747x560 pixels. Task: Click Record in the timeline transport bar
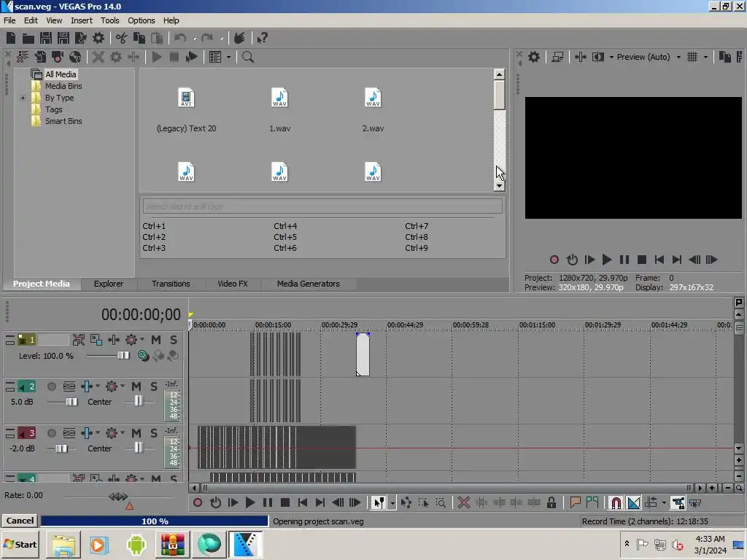(198, 503)
